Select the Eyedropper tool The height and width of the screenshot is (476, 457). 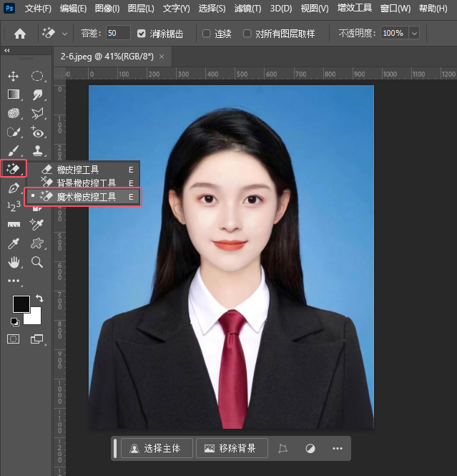pyautogui.click(x=14, y=243)
